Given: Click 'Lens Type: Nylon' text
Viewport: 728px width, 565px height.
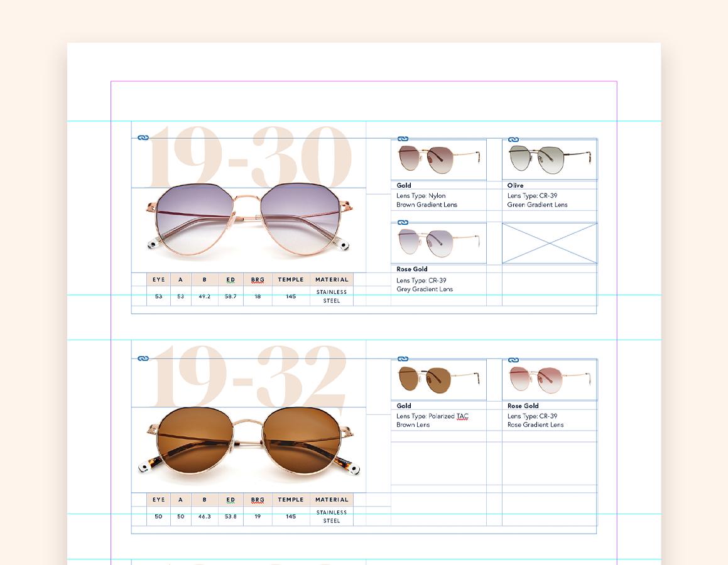Looking at the screenshot, I should pyautogui.click(x=421, y=196).
